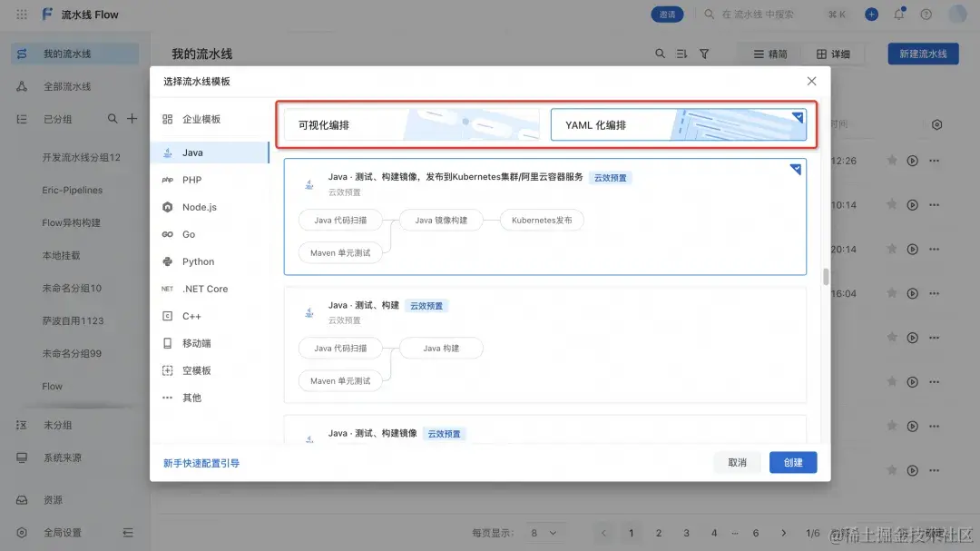980x551 pixels.
Task: Collapse the sidebar with icon beside 全局设置
Action: [128, 533]
